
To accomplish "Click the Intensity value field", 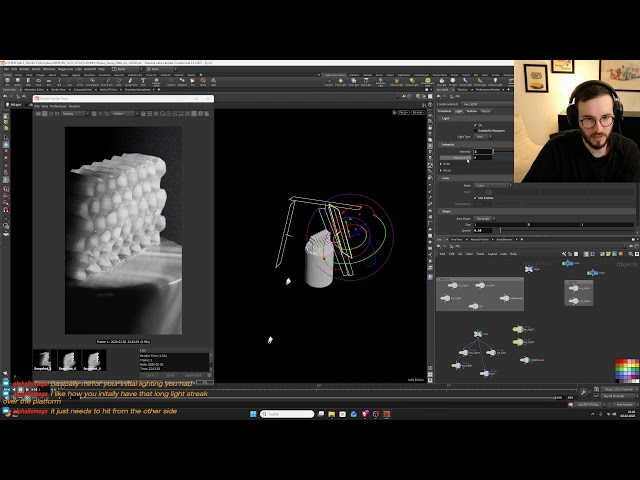I will pos(483,152).
